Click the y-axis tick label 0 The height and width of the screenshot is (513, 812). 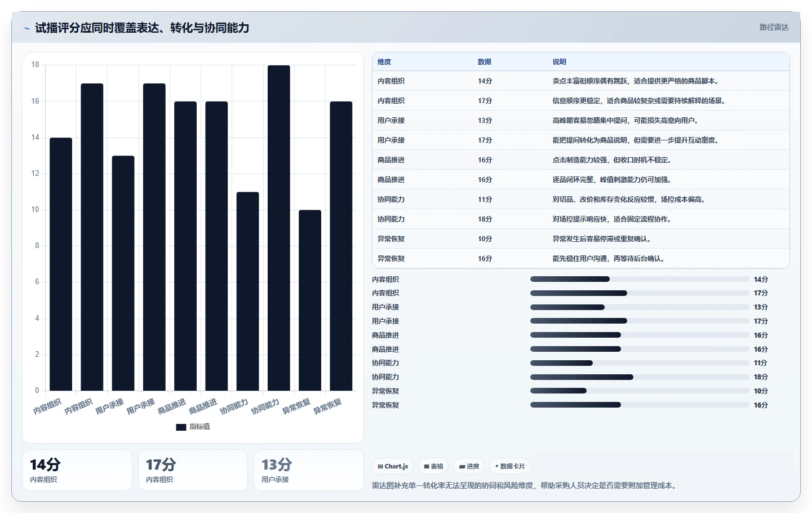(x=37, y=391)
